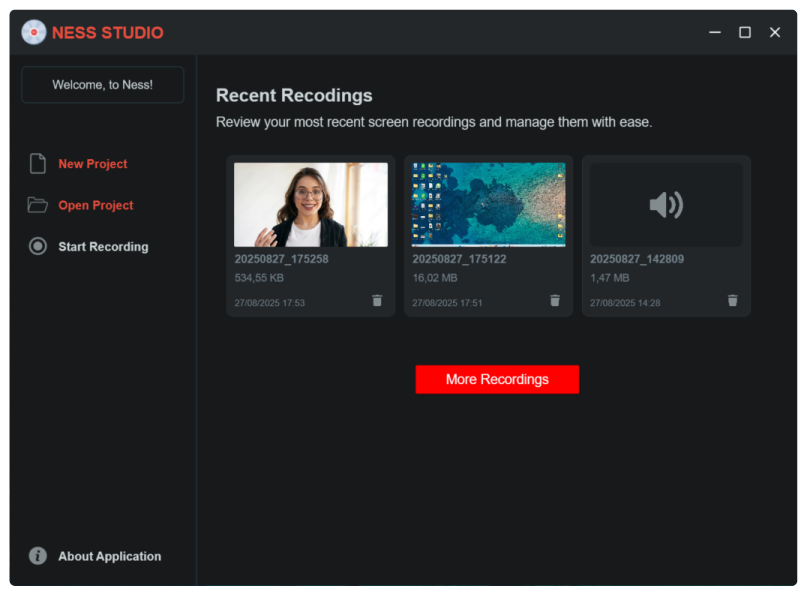809x595 pixels.
Task: Click the speaker icon on the audio recording
Action: [x=664, y=203]
